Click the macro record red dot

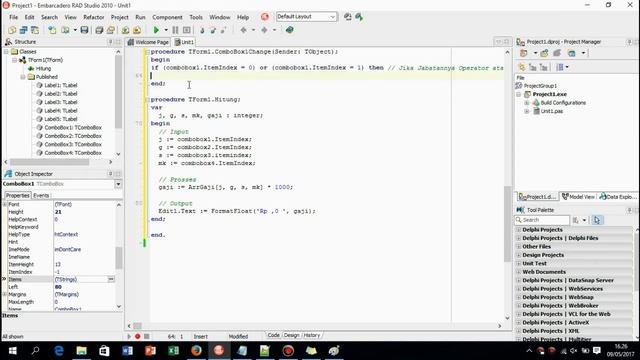click(138, 336)
